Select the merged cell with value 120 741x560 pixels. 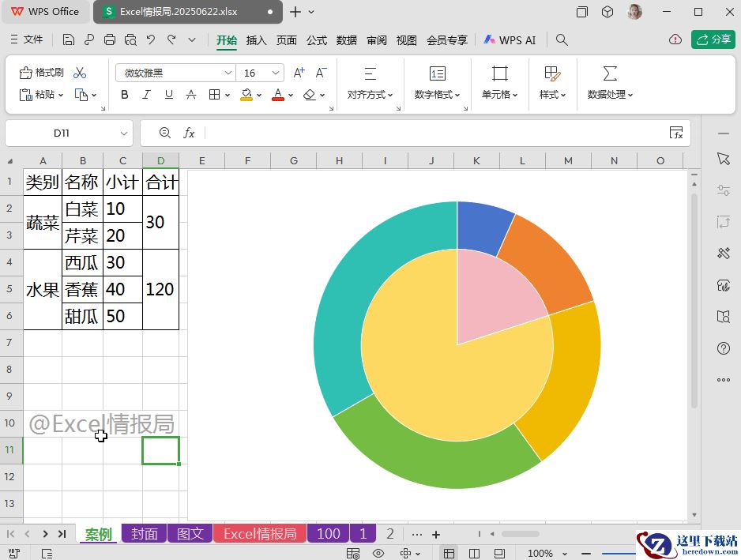(160, 289)
